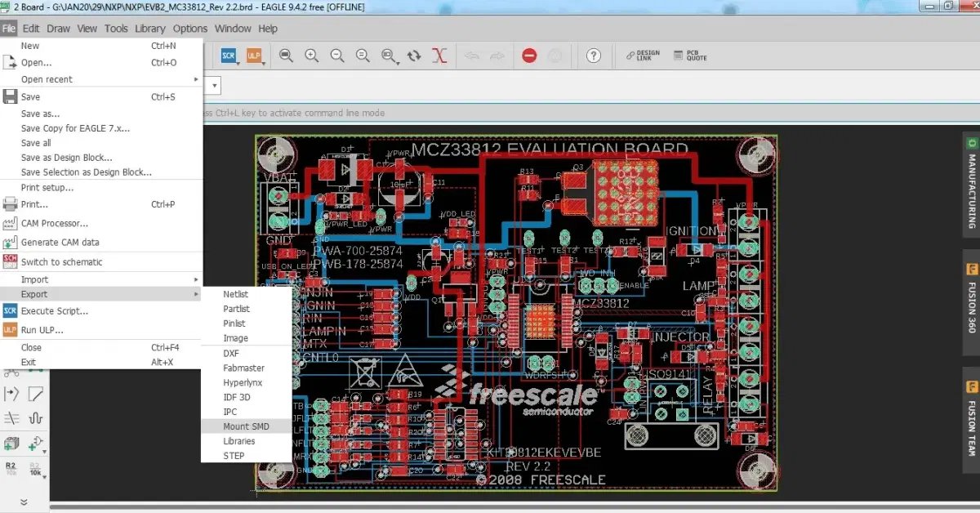This screenshot has width=980, height=513.
Task: Open the PCB Quote toolbar button
Action: [x=690, y=56]
